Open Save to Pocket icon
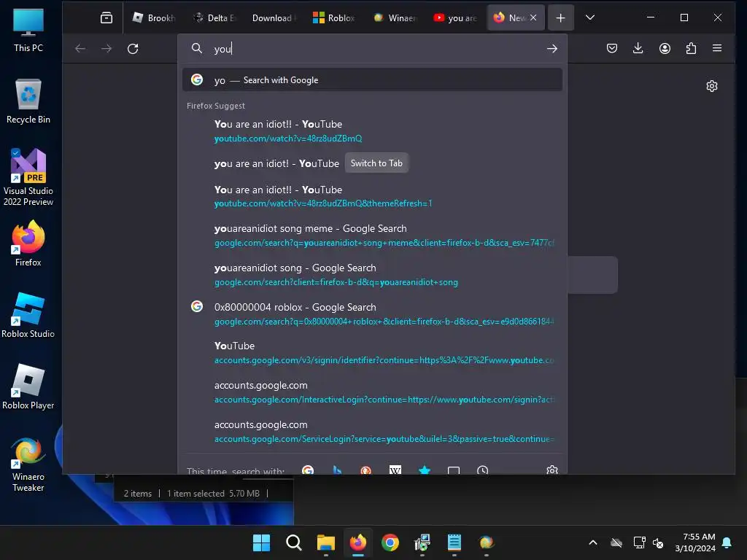Viewport: 747px width, 560px height. (612, 48)
